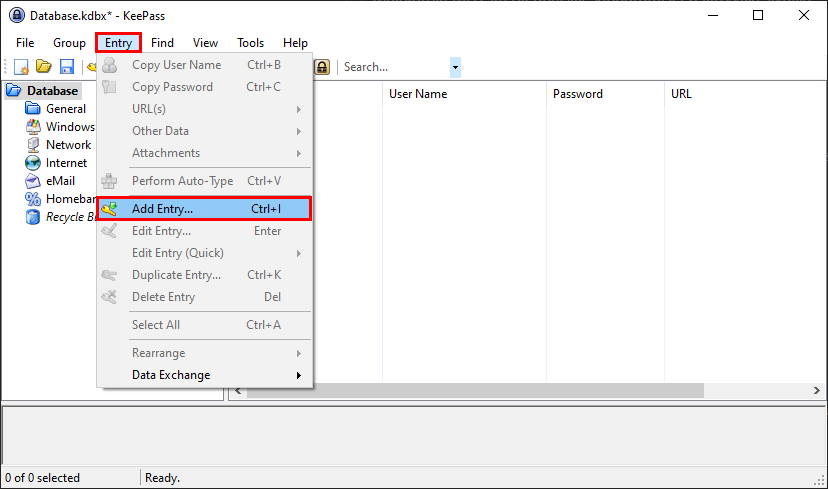Viewport: 828px width, 489px height.
Task: Maximize the KeePass window
Action: pyautogui.click(x=758, y=15)
